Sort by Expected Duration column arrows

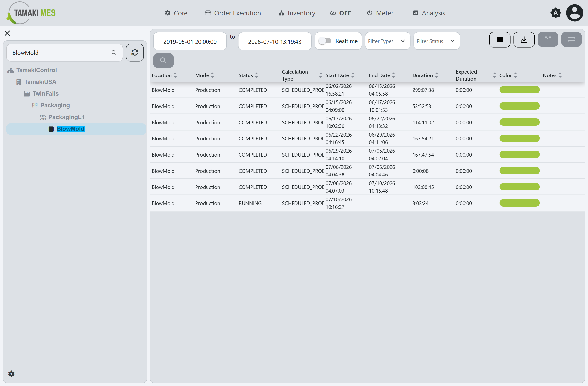pos(494,75)
